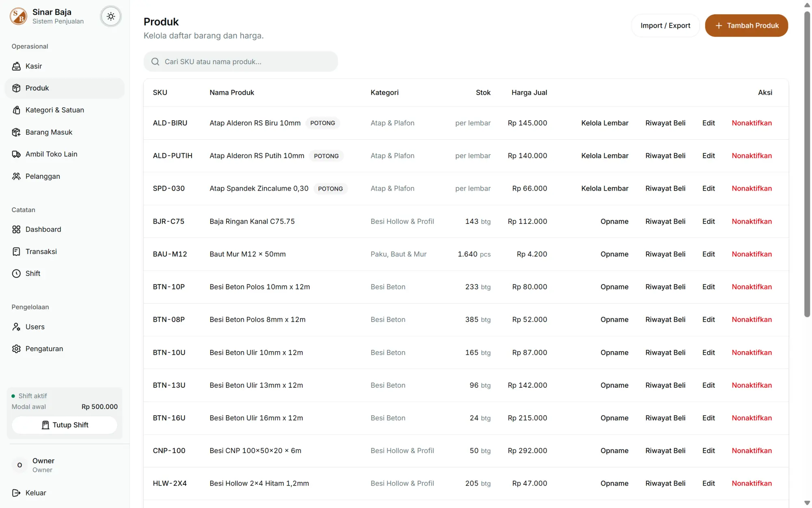Screen dimensions: 812x508
Task: Click the Dashboard grid icon
Action: click(x=16, y=230)
